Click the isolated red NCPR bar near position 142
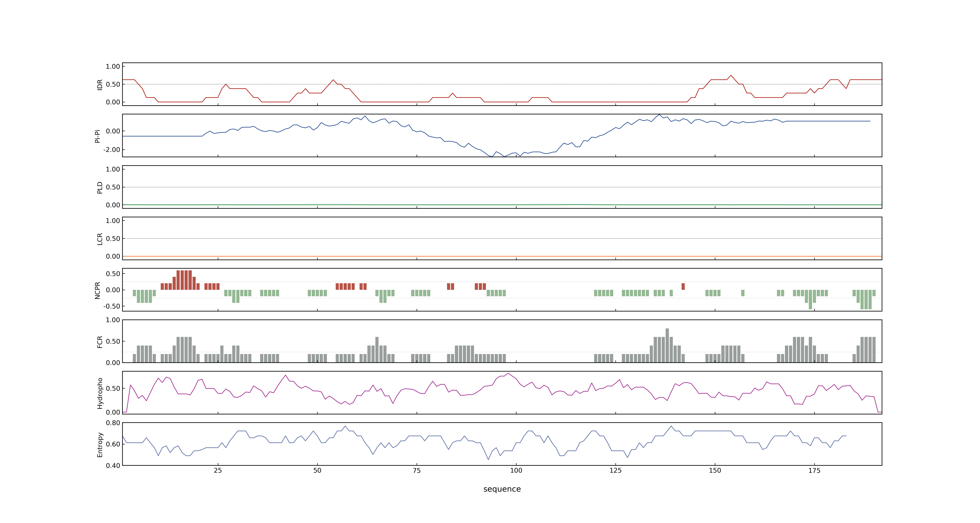980x523 pixels. coord(683,287)
